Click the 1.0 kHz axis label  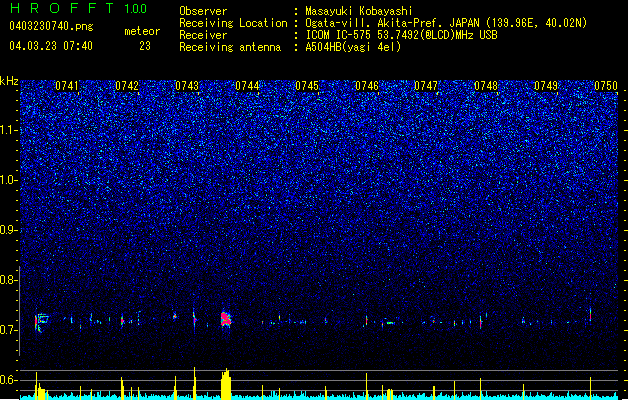[8, 180]
